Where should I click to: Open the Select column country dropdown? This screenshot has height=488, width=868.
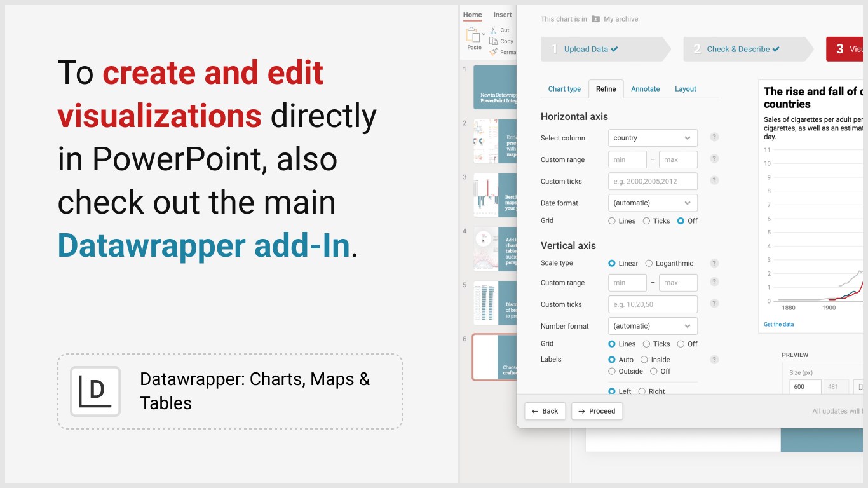coord(653,138)
